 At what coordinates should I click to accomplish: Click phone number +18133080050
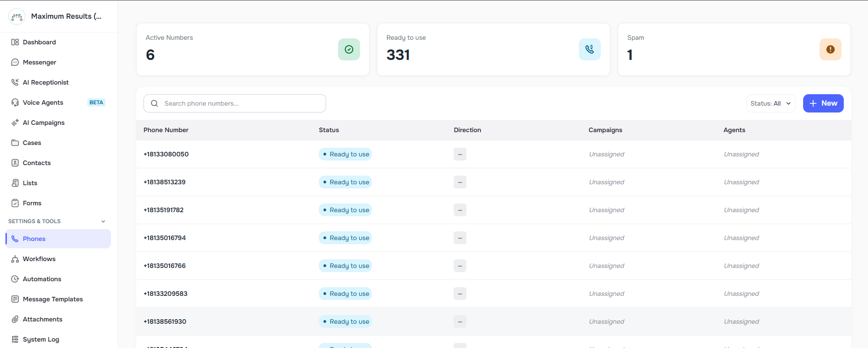pyautogui.click(x=166, y=154)
